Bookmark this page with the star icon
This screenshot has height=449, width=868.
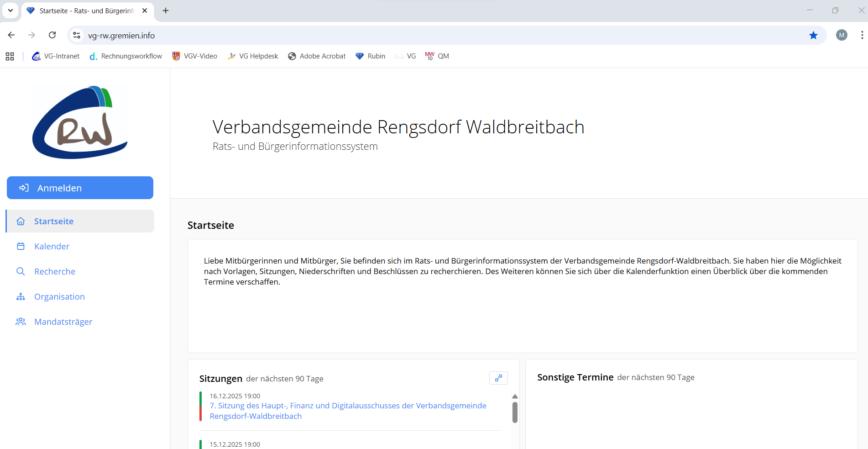(813, 35)
